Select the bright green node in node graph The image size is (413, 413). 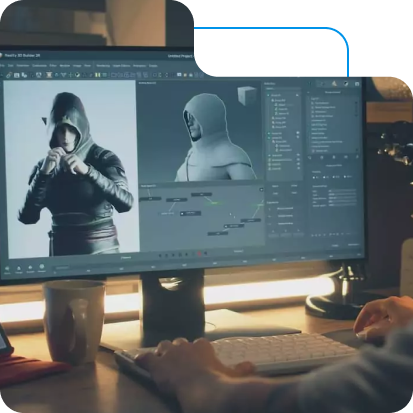point(215,203)
